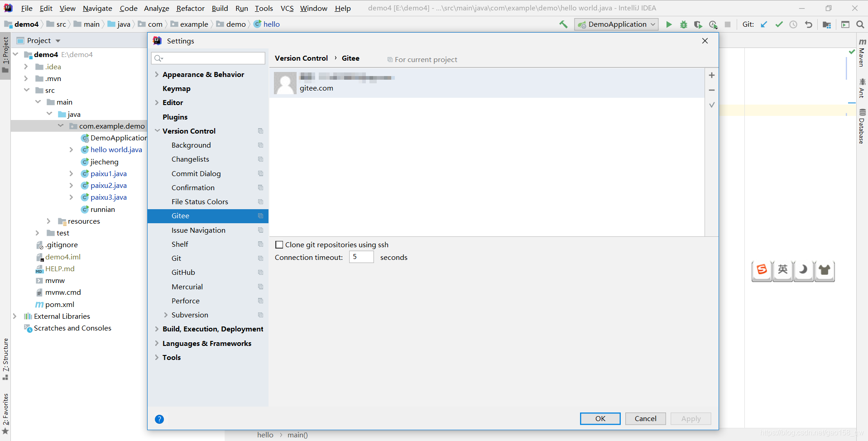The height and width of the screenshot is (441, 868).
Task: Click the Connection timeout input field
Action: point(361,257)
